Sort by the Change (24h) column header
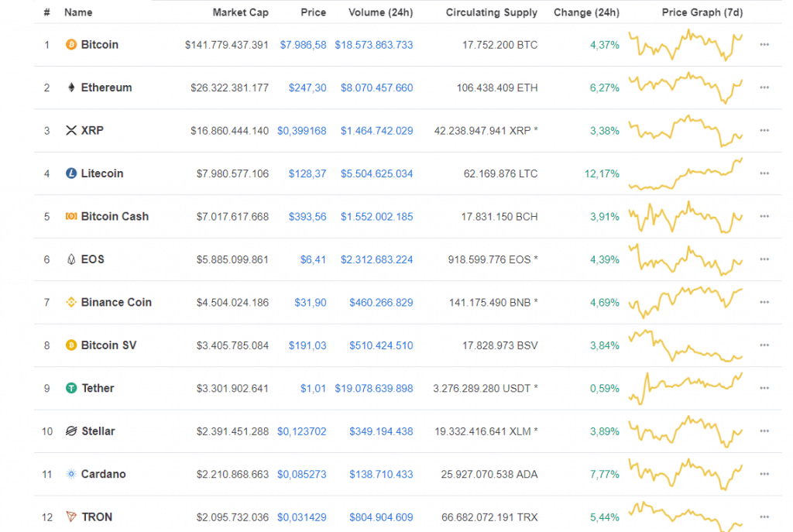The height and width of the screenshot is (532, 793). pyautogui.click(x=586, y=12)
